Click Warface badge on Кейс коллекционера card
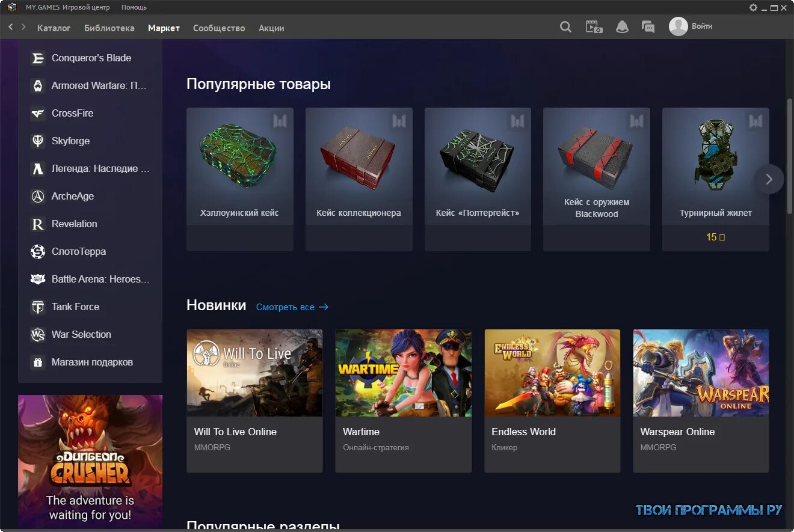The height and width of the screenshot is (532, 794). point(399,121)
